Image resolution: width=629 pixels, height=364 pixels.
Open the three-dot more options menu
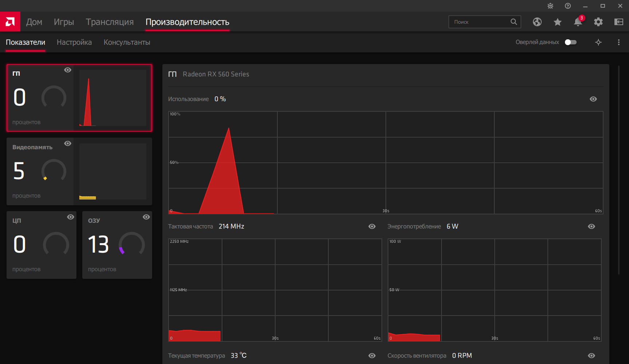pyautogui.click(x=619, y=42)
